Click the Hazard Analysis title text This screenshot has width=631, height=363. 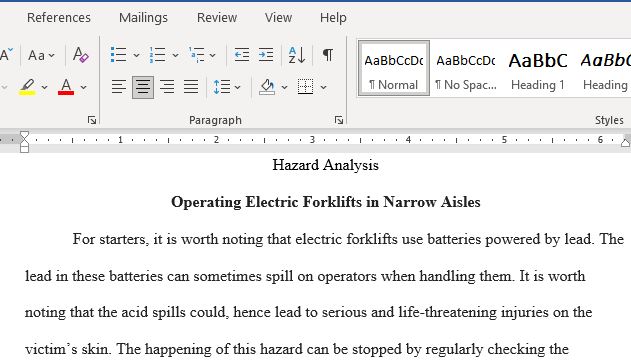point(325,165)
